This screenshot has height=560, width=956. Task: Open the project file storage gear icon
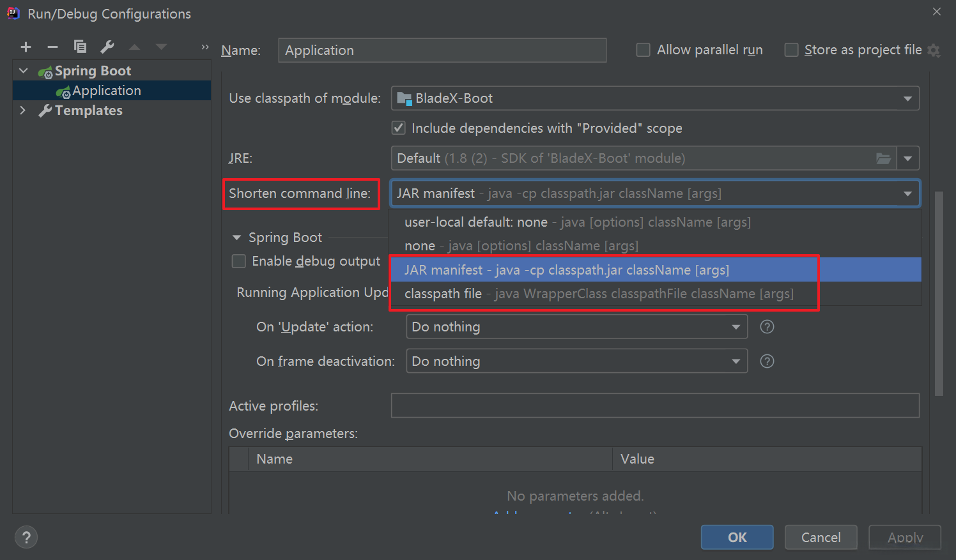[x=934, y=50]
